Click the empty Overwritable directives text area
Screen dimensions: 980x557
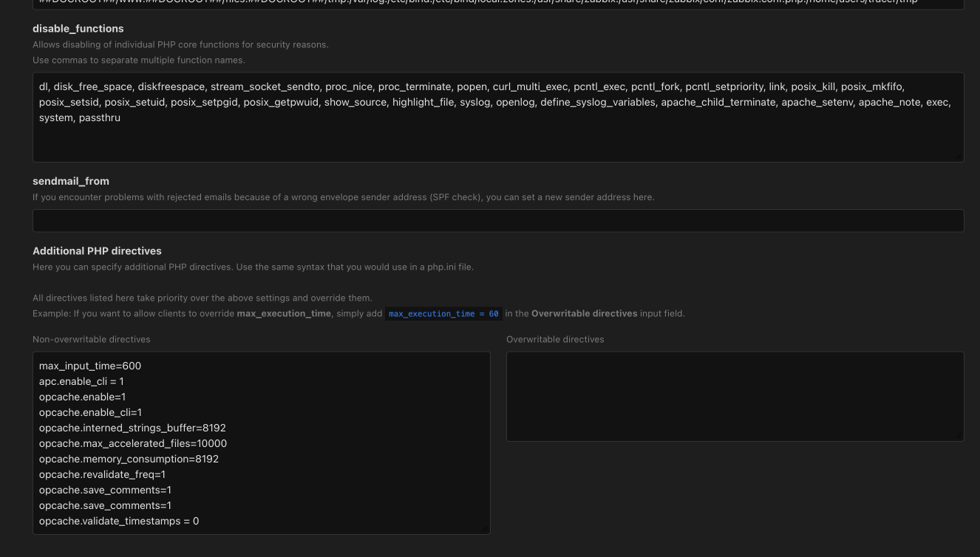[x=735, y=397]
